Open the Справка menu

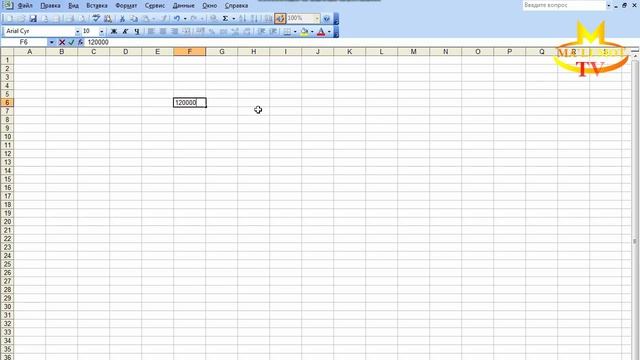click(x=236, y=6)
